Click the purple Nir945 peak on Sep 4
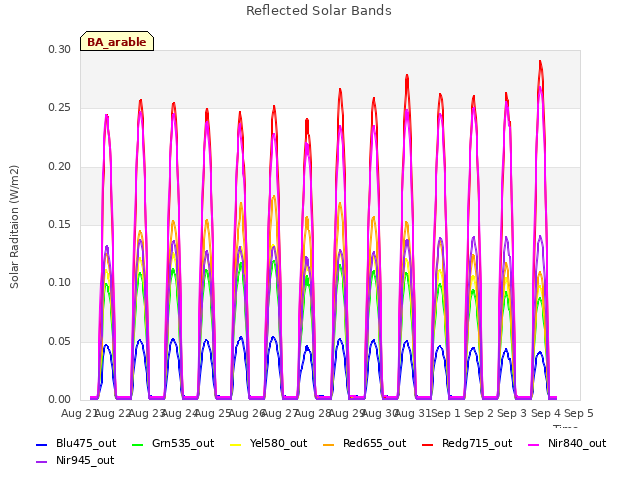 [x=540, y=236]
